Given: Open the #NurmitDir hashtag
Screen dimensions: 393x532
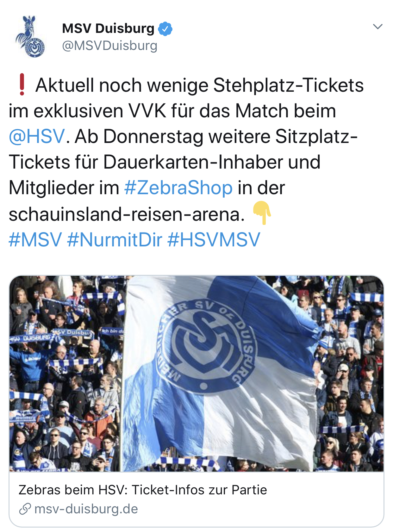Looking at the screenshot, I should (x=115, y=239).
